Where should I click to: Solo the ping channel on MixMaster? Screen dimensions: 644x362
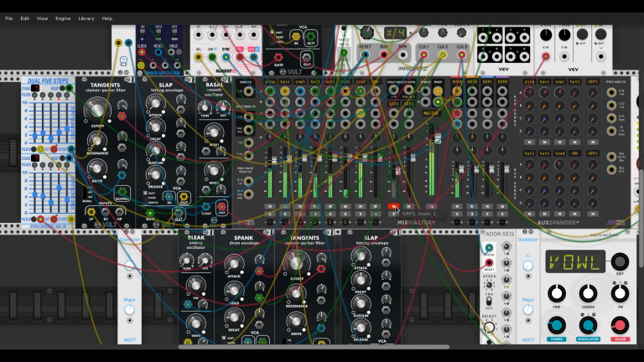[270, 214]
